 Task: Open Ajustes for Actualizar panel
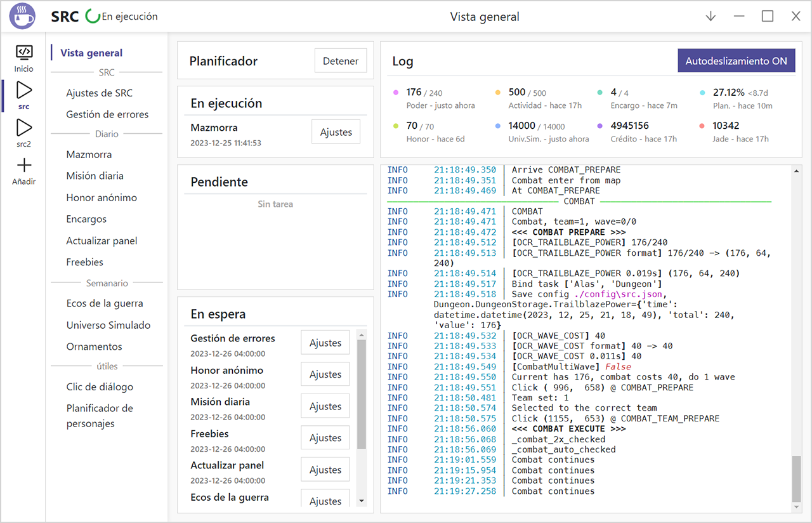[x=325, y=470]
